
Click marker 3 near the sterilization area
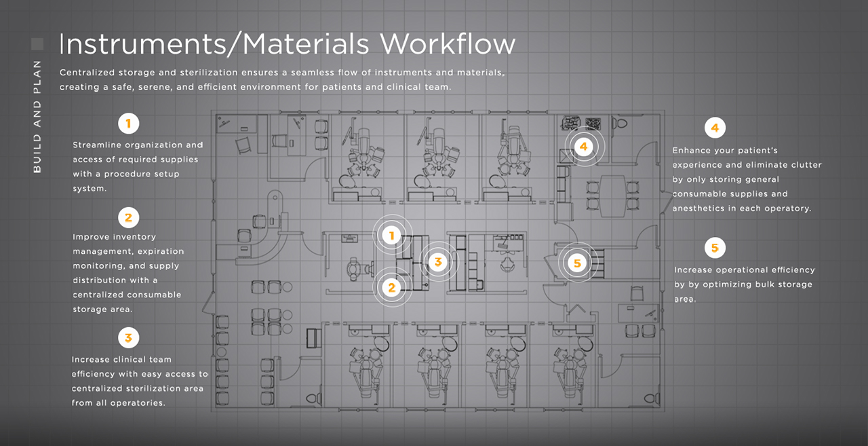point(438,261)
